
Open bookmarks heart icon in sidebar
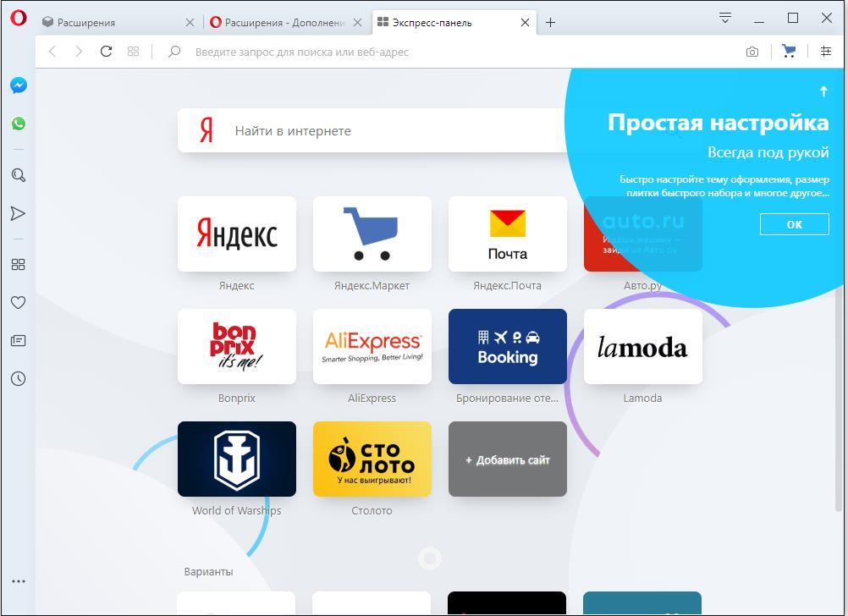pos(18,302)
